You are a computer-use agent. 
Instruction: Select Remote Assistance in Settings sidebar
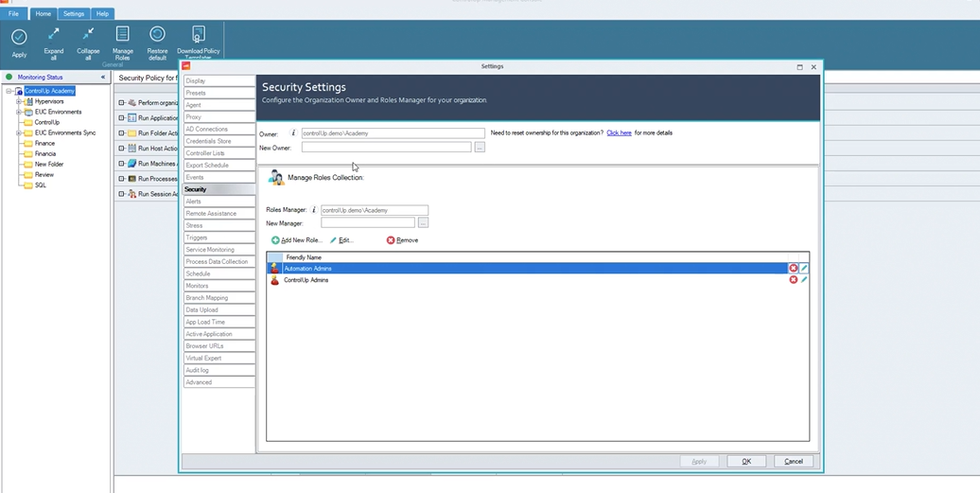[219, 213]
